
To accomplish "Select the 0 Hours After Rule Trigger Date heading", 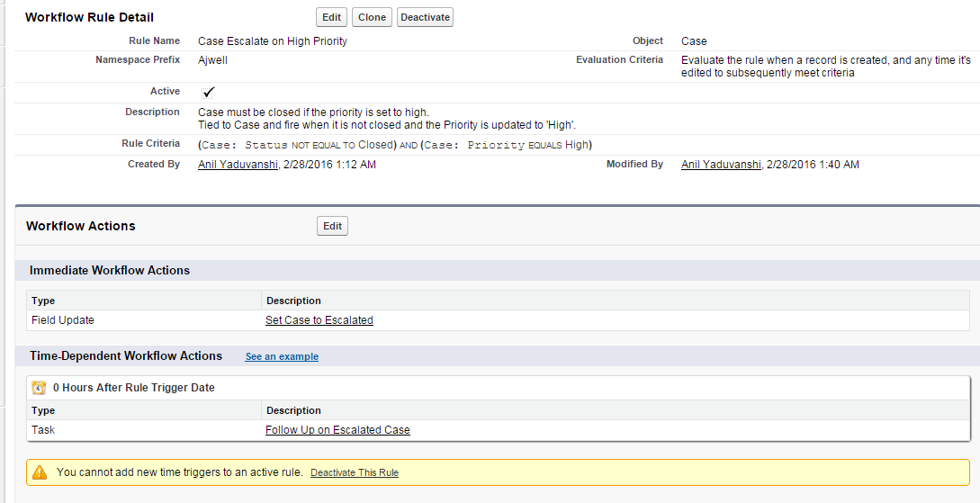I will click(x=133, y=388).
